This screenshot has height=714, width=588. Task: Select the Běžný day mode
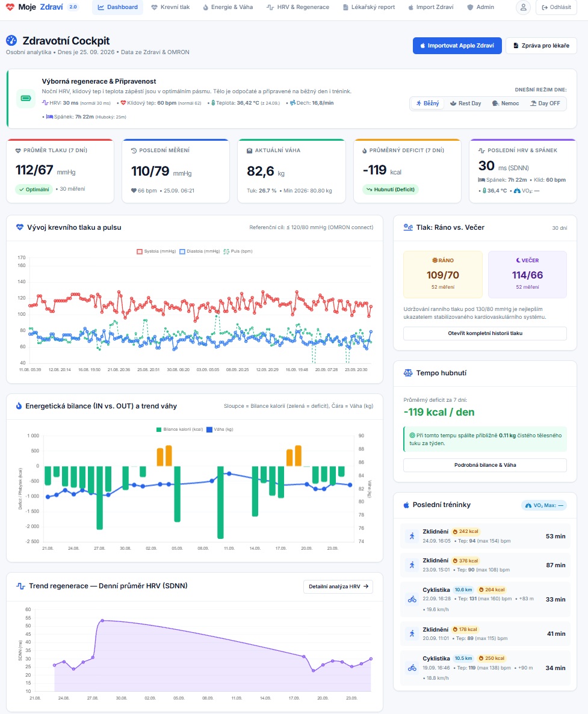click(427, 103)
